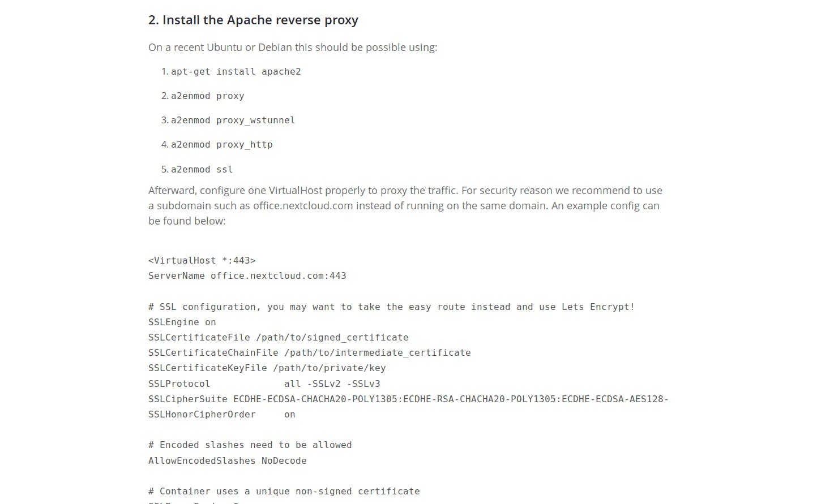The width and height of the screenshot is (817, 504).
Task: Click the "a2enmod ssl" list item
Action: (x=202, y=170)
